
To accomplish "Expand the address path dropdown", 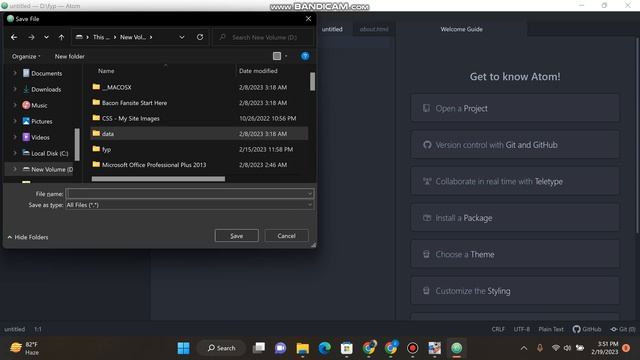I will 182,37.
